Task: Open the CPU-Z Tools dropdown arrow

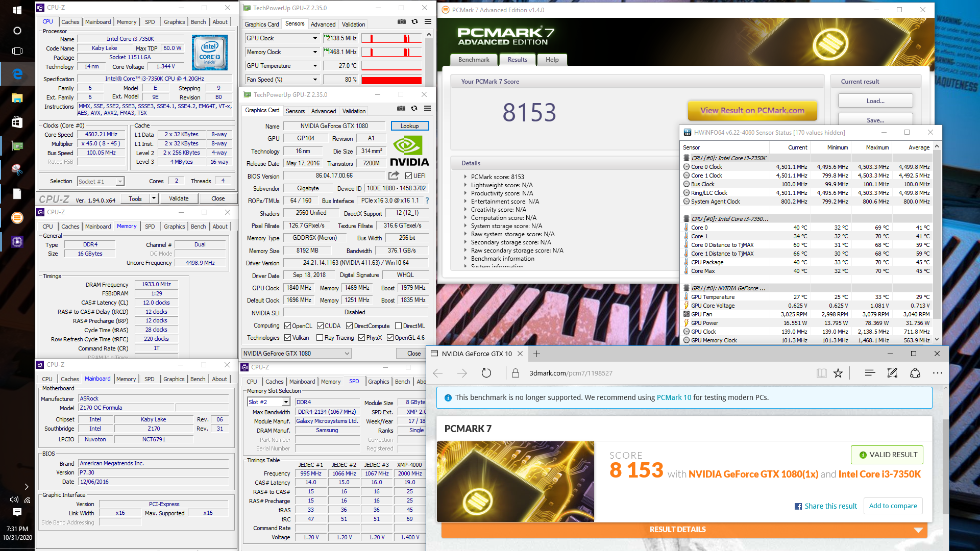Action: pos(153,198)
